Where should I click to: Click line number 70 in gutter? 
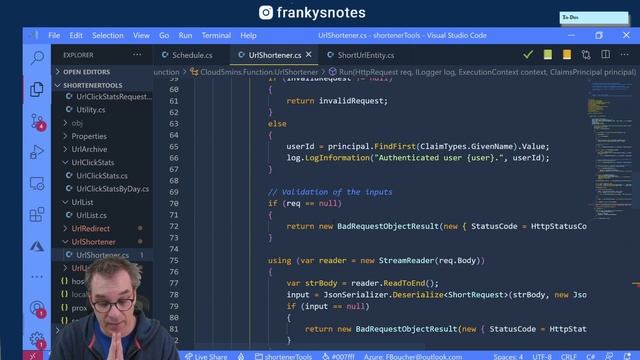coord(174,203)
